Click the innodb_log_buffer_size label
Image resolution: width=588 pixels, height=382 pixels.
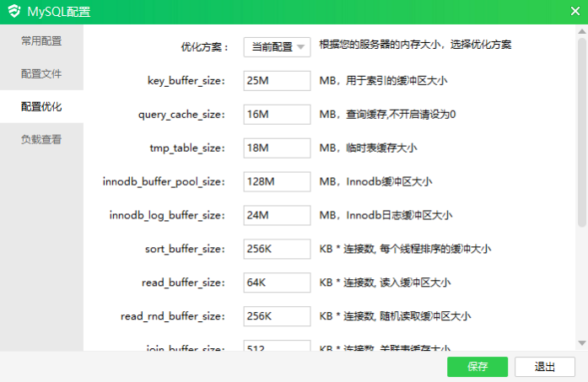167,216
